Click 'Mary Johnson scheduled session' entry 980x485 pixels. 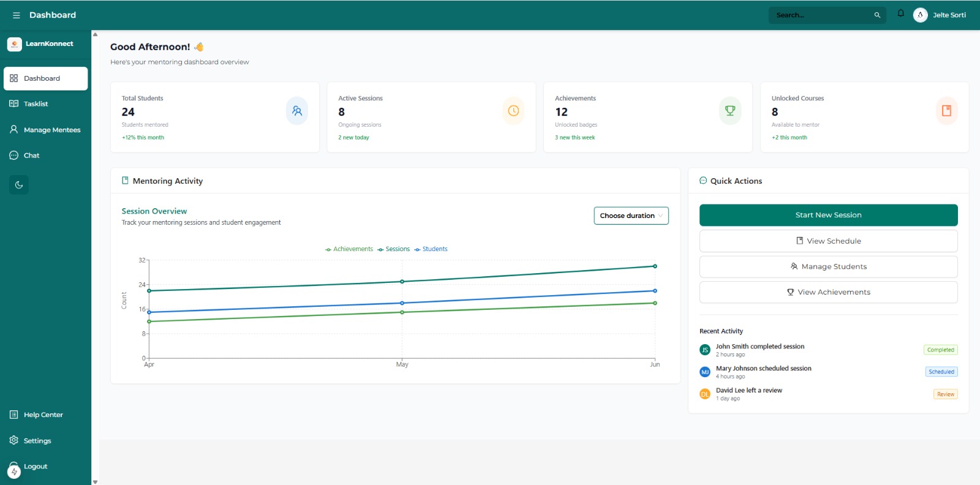click(763, 369)
